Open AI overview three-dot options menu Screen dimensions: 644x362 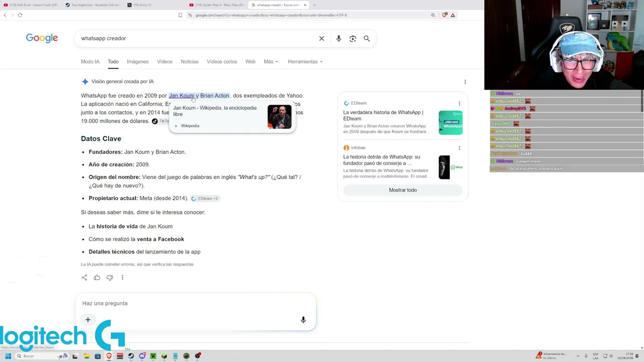[x=465, y=81]
